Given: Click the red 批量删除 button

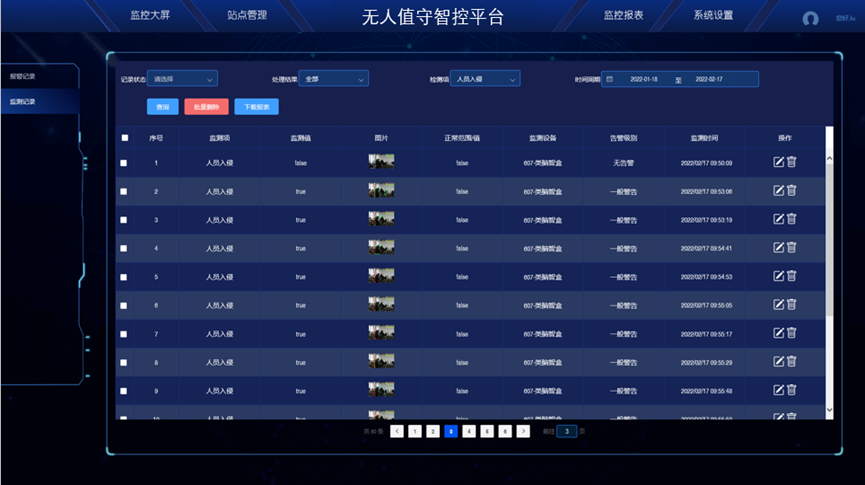Looking at the screenshot, I should pos(206,106).
